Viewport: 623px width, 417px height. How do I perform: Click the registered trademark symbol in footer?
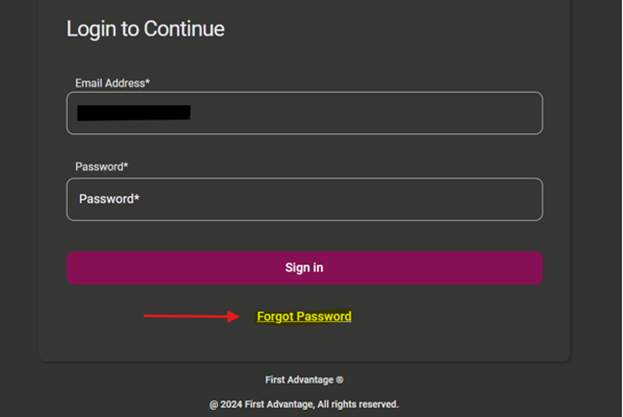point(340,380)
